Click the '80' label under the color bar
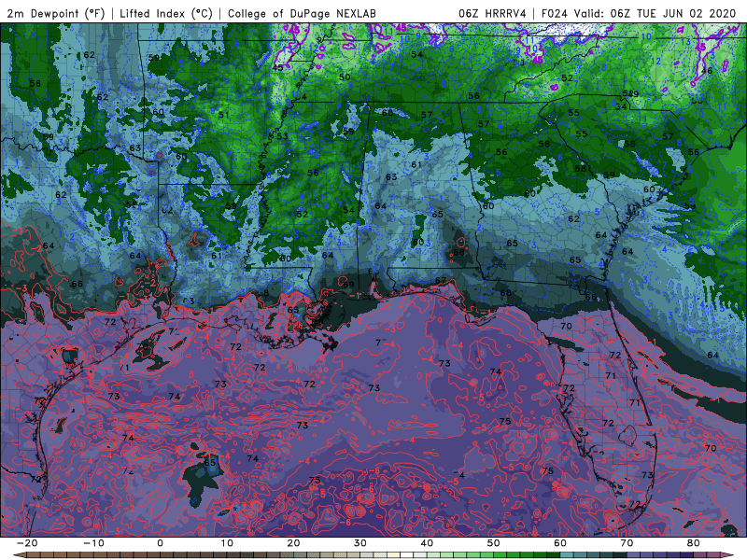Image resolution: width=747 pixels, height=560 pixels. tap(694, 543)
